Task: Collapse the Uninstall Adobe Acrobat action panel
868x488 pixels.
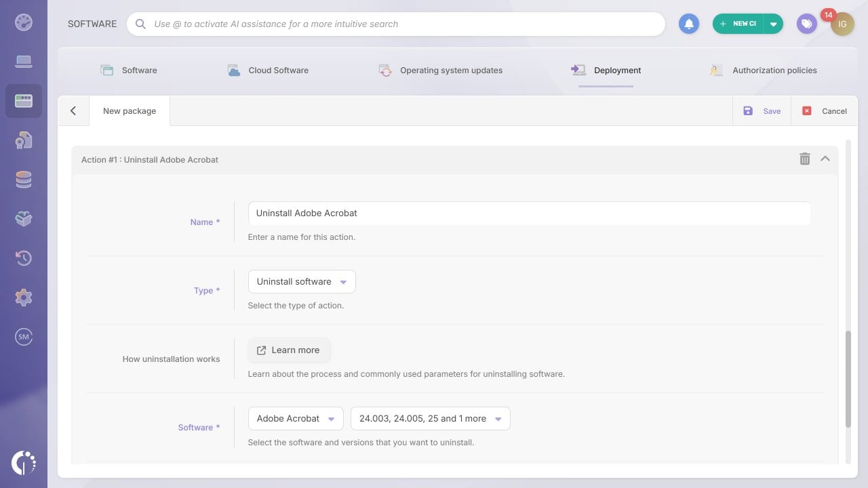Action: 825,159
